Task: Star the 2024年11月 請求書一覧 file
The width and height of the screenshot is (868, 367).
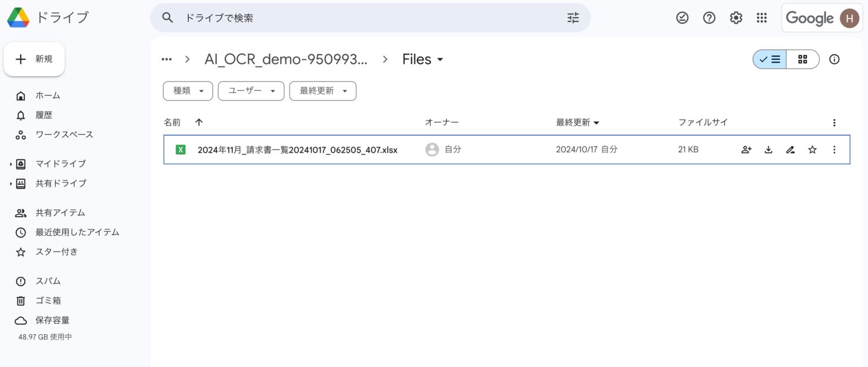Action: [812, 149]
